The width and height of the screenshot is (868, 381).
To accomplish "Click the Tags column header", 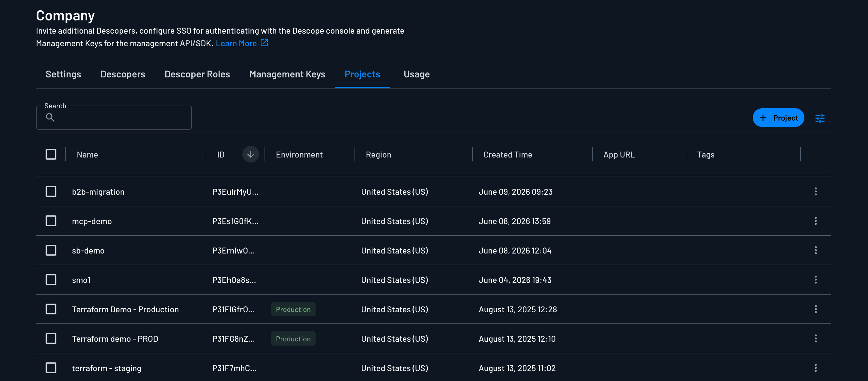I will [x=705, y=154].
